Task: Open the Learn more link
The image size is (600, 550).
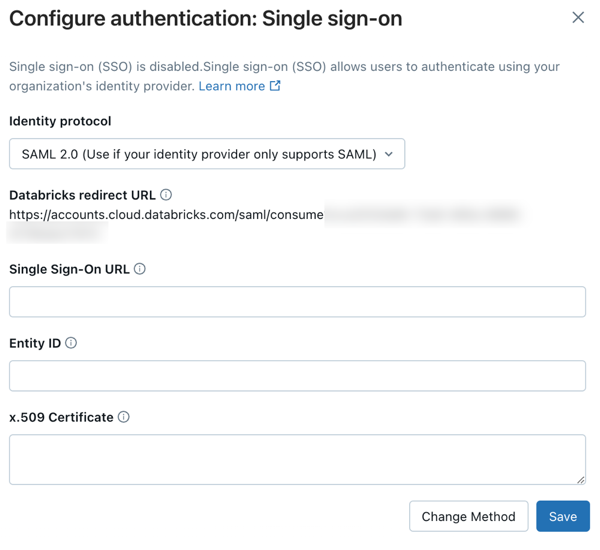Action: tap(231, 86)
